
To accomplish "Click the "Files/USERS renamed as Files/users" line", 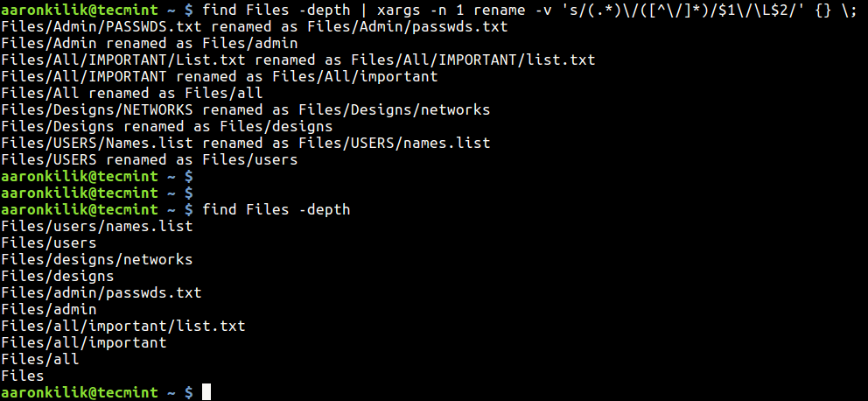I will (x=149, y=159).
